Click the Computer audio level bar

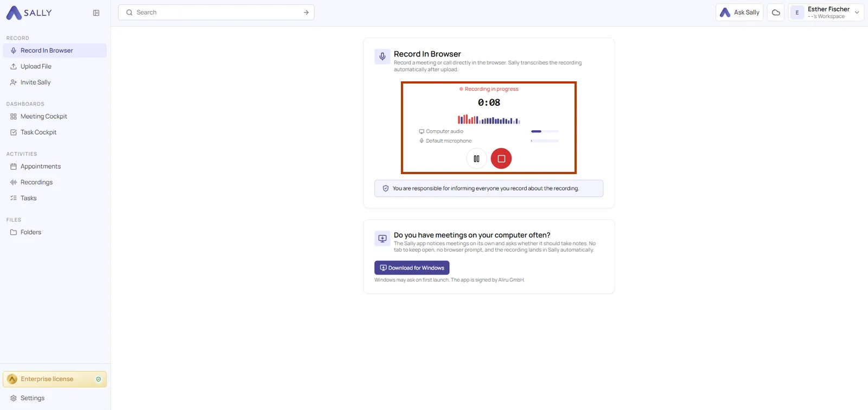coord(545,131)
